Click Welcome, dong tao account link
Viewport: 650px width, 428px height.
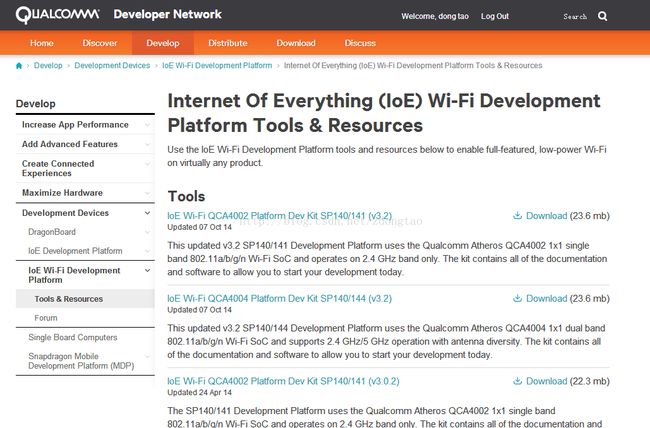(435, 16)
